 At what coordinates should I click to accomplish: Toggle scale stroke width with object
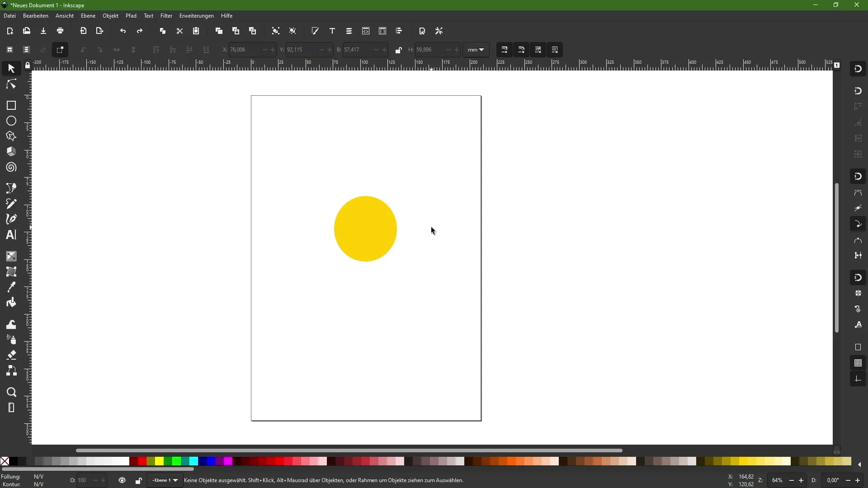pyautogui.click(x=505, y=50)
